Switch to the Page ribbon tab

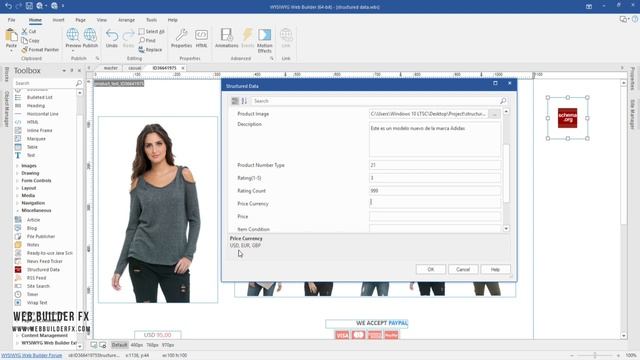point(80,20)
